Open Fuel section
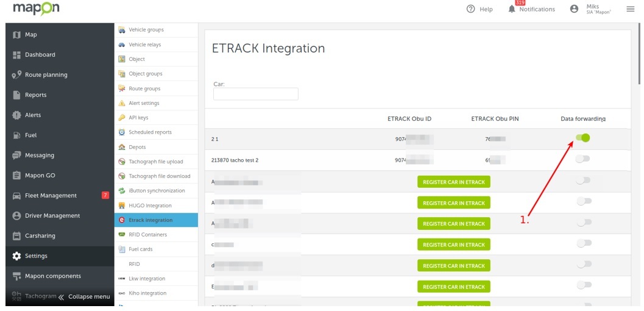 (60, 135)
